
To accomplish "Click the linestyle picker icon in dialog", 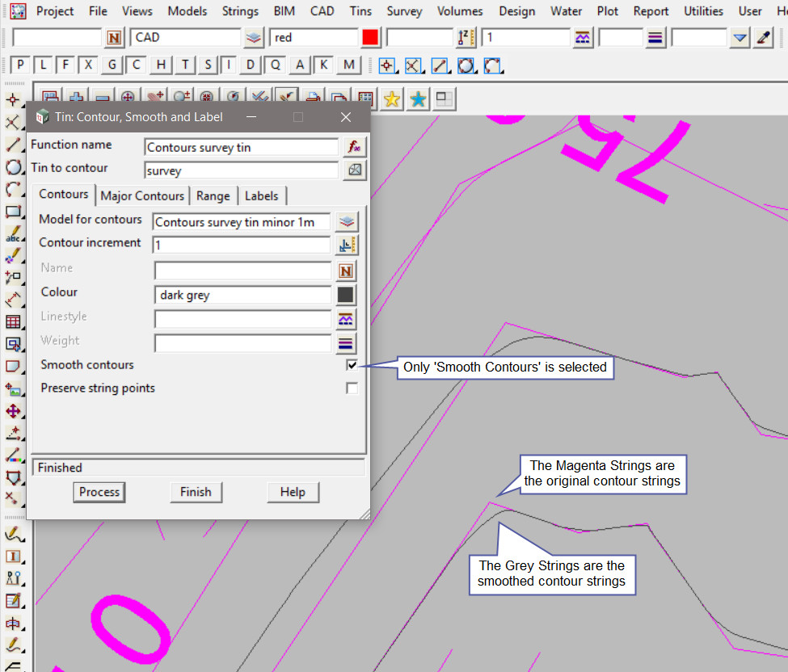I will click(346, 319).
